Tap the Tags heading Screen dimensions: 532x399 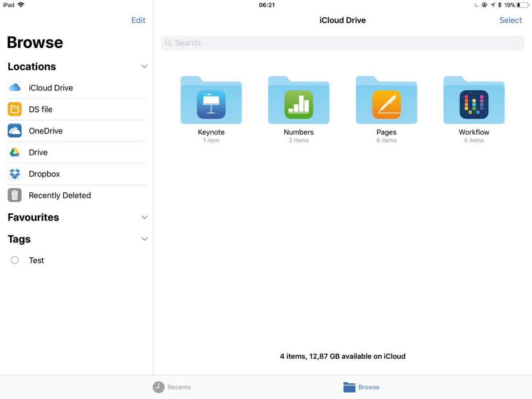click(19, 239)
